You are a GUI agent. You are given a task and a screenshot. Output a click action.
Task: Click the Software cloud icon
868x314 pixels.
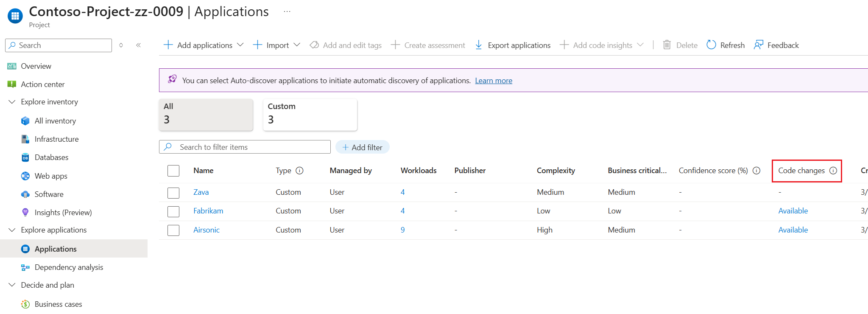click(x=25, y=194)
